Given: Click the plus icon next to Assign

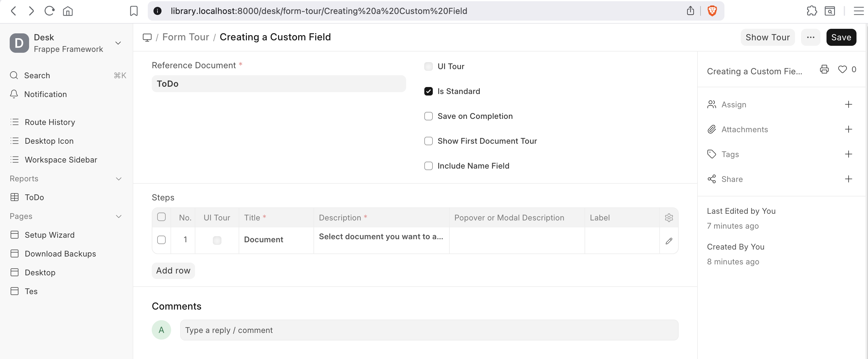Looking at the screenshot, I should coord(848,105).
